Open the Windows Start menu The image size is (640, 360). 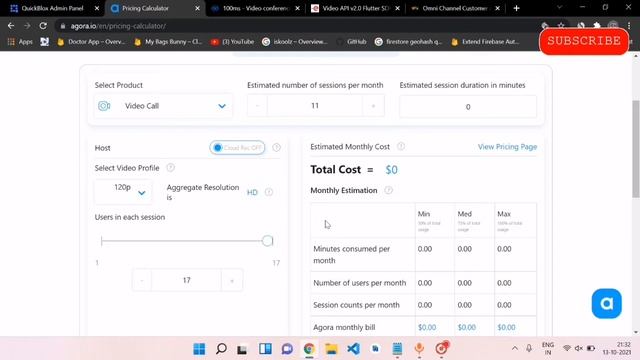point(199,349)
